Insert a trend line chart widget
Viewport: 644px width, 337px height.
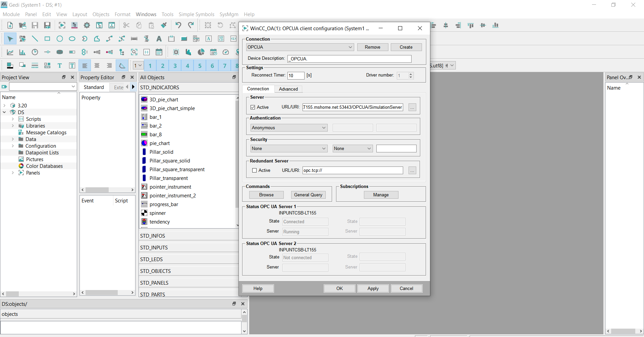pos(10,52)
